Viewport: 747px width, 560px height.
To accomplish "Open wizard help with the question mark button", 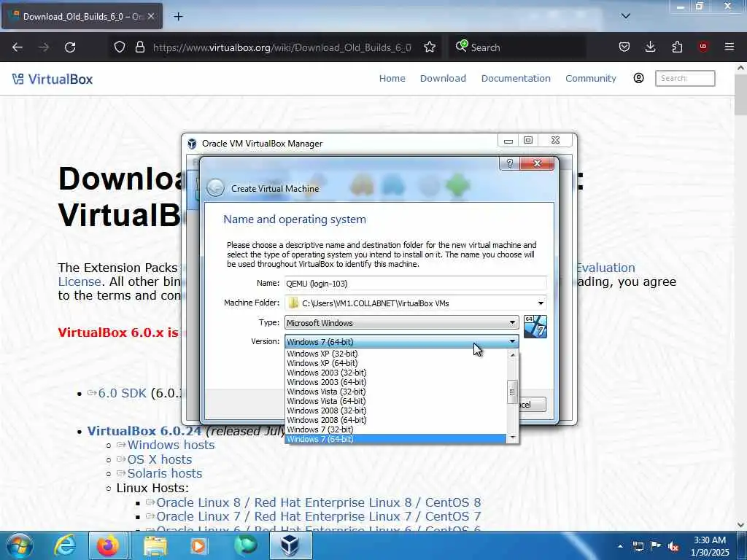I will coord(509,163).
